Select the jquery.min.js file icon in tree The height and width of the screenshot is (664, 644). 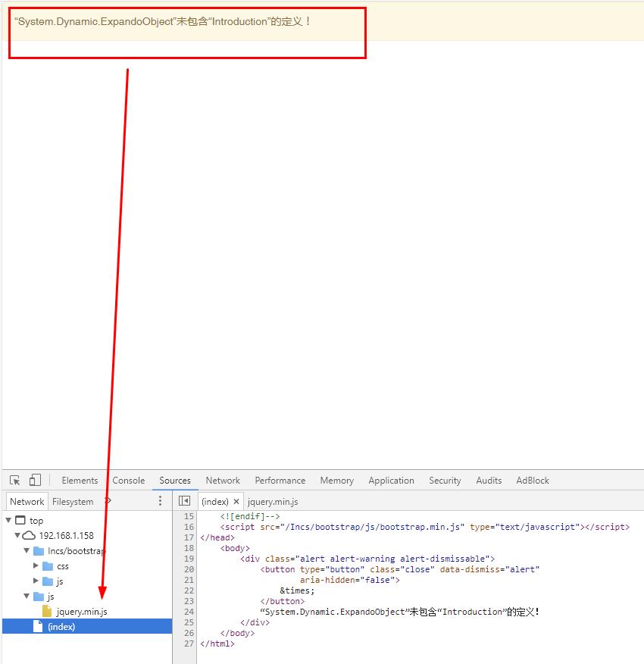[48, 612]
